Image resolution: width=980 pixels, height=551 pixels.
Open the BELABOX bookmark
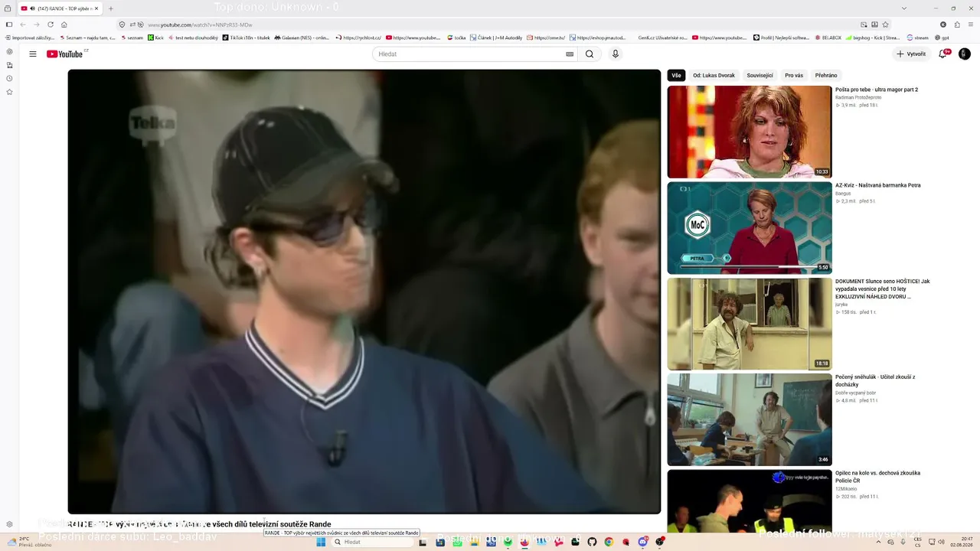click(828, 37)
